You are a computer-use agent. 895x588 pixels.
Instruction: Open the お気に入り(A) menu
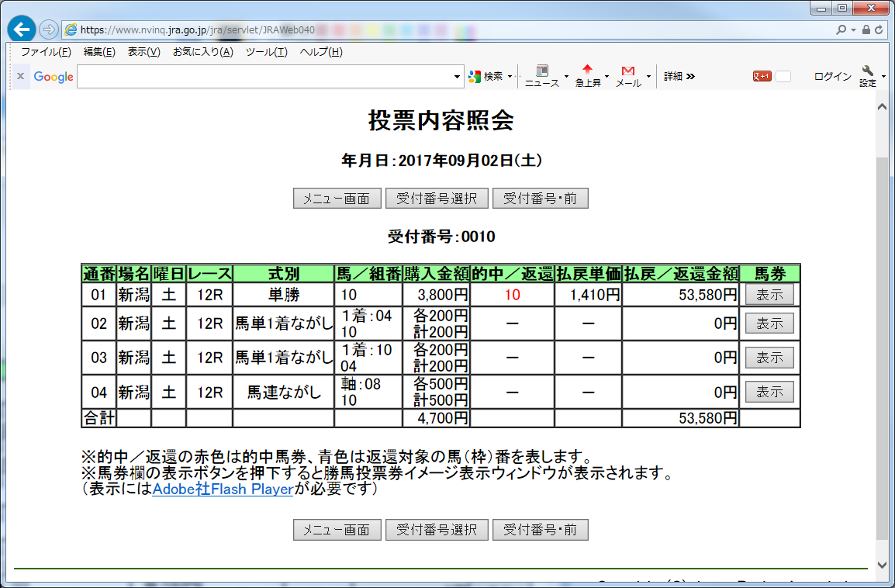203,52
